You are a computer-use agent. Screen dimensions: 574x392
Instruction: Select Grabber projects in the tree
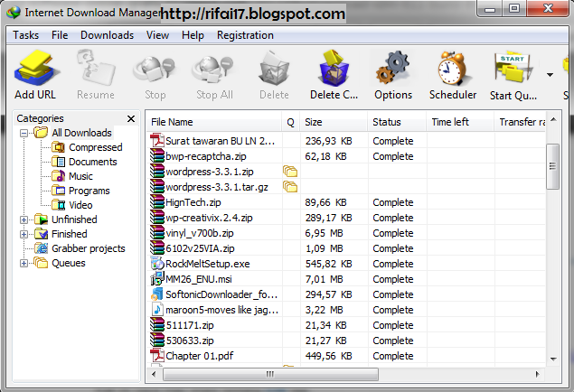(89, 248)
